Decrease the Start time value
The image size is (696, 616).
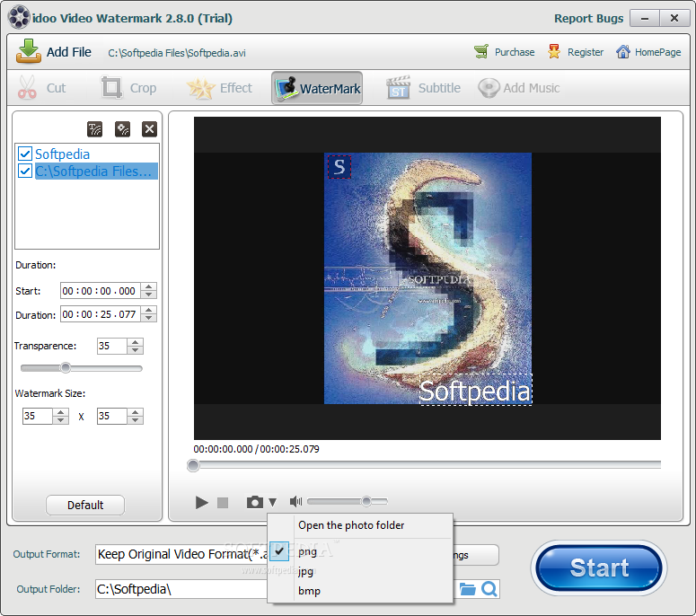[x=149, y=295]
